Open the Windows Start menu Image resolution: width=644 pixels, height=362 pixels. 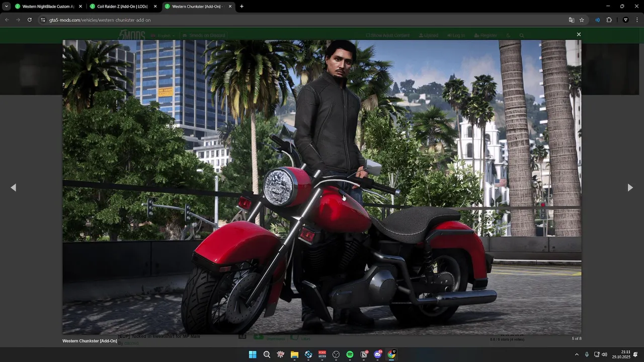coord(253,354)
